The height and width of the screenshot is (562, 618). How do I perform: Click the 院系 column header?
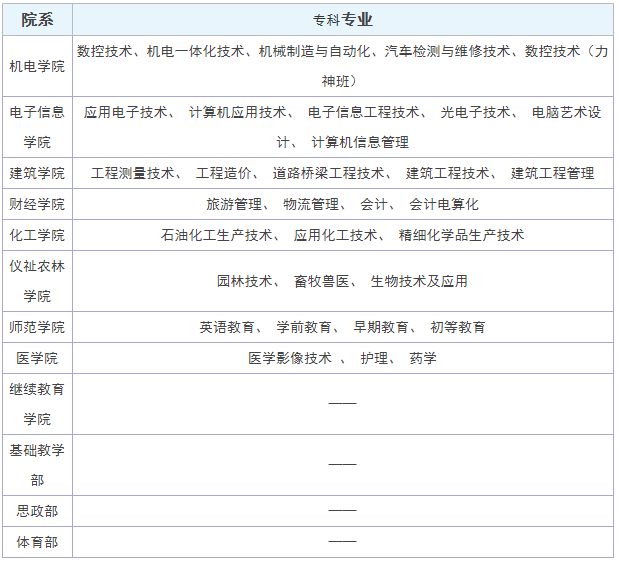(x=37, y=19)
